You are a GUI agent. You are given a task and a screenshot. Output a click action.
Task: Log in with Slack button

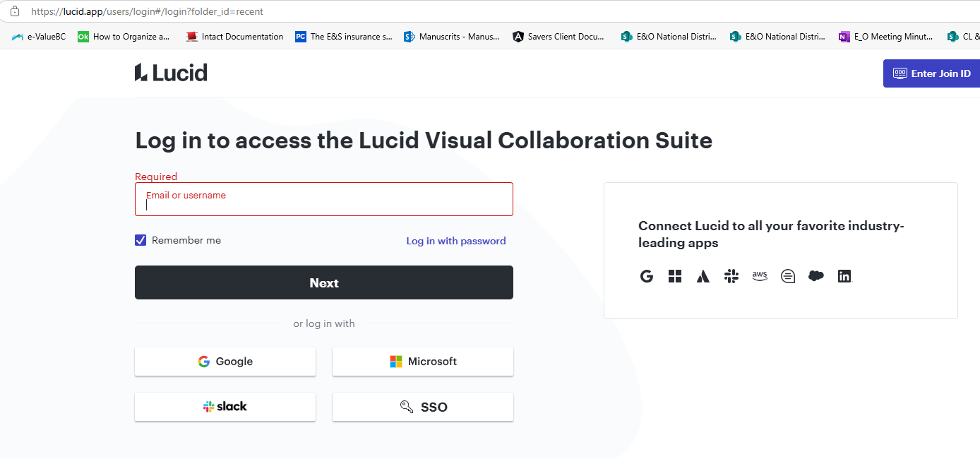click(225, 407)
